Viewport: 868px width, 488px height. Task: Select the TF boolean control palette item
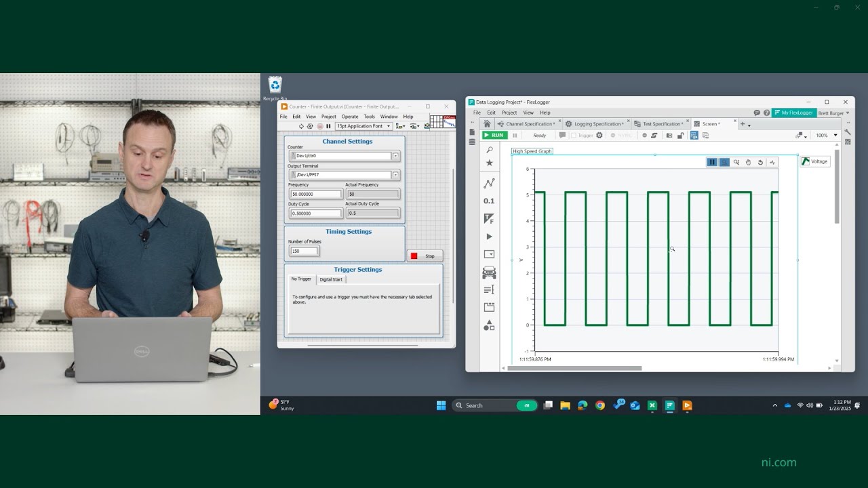click(489, 219)
